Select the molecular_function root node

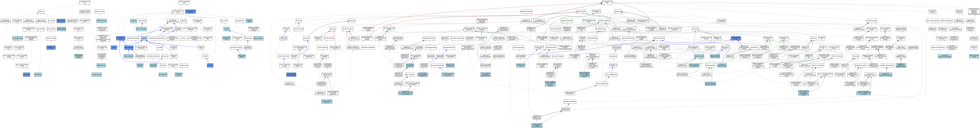[85, 2]
